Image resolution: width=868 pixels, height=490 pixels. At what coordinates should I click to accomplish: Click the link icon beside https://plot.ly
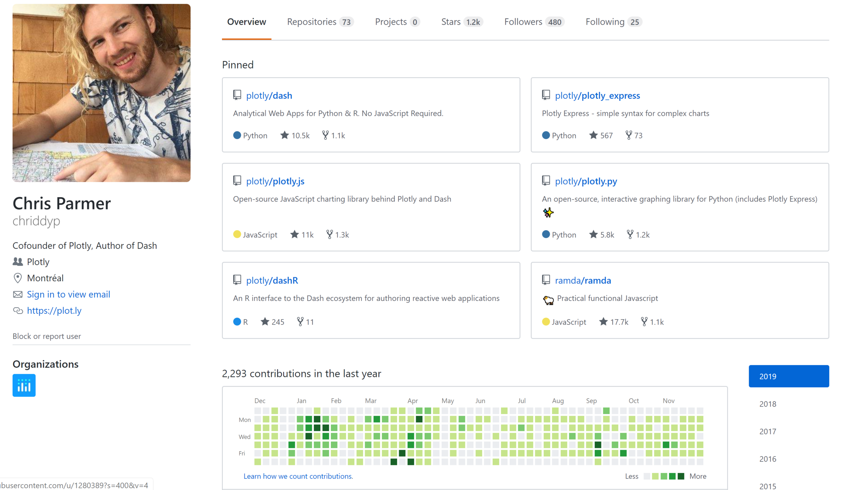pos(18,311)
